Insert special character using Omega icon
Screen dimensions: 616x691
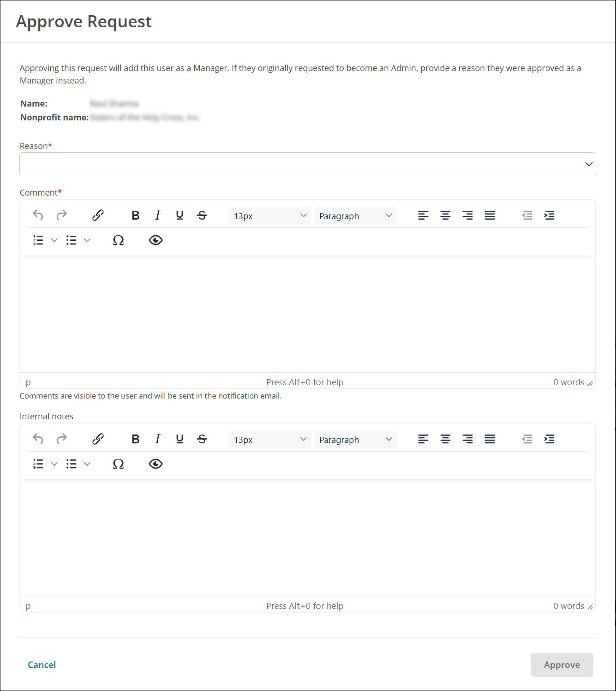coord(118,240)
